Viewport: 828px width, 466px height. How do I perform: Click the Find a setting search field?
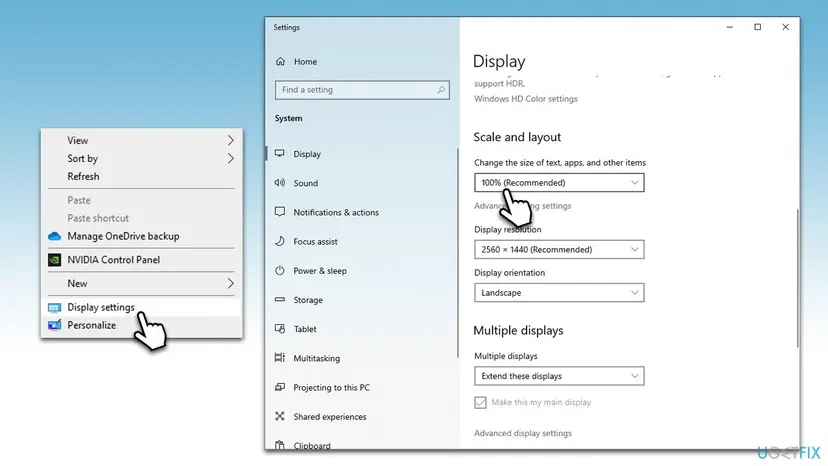tap(362, 90)
